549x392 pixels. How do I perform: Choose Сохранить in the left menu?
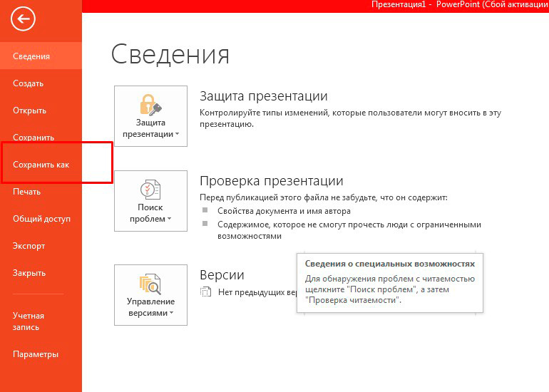click(x=34, y=138)
